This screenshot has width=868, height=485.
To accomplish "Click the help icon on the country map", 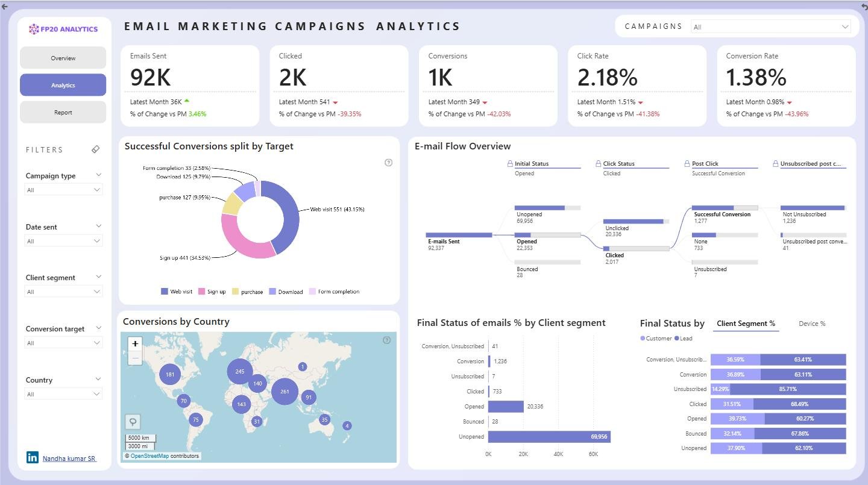I will 387,340.
